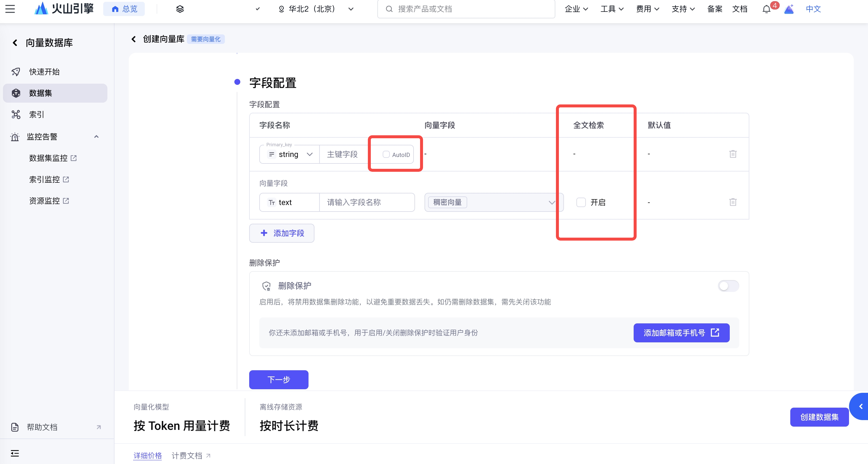Go back via 创建向量库 arrow

[134, 39]
